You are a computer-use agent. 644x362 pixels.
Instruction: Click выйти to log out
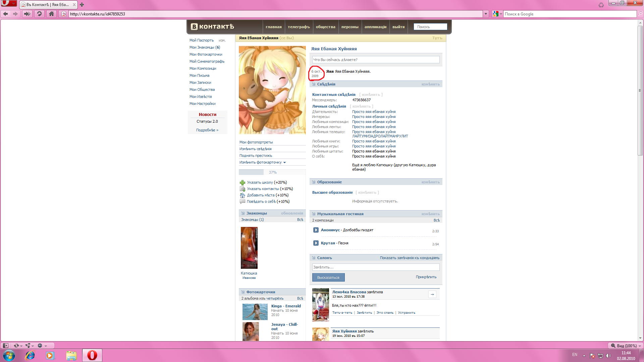pos(398,27)
